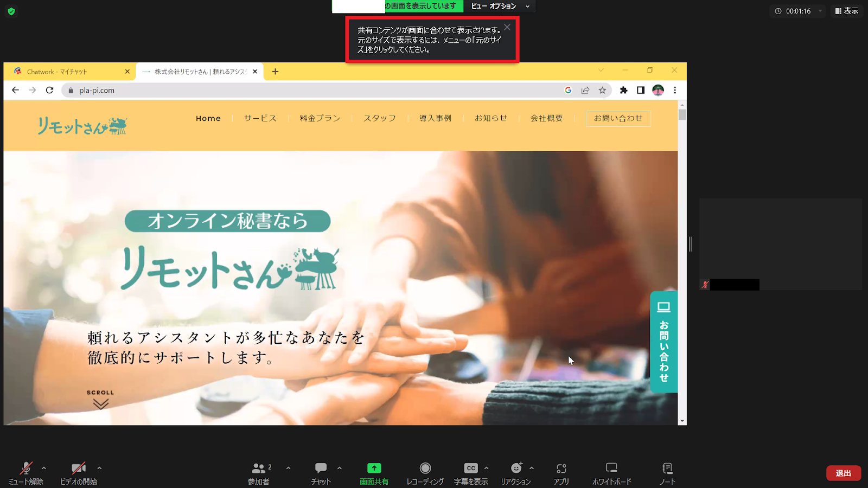Open 表示 view layout button
The height and width of the screenshot is (488, 868).
(847, 11)
